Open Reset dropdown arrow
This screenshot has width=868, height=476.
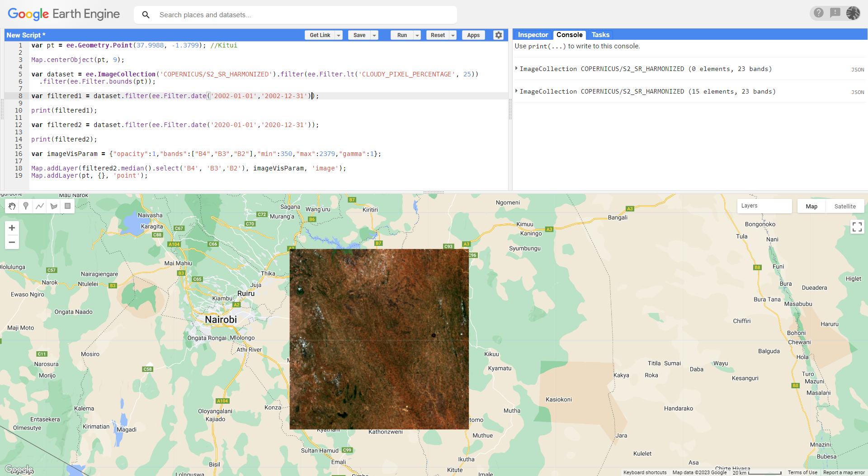[x=453, y=35]
